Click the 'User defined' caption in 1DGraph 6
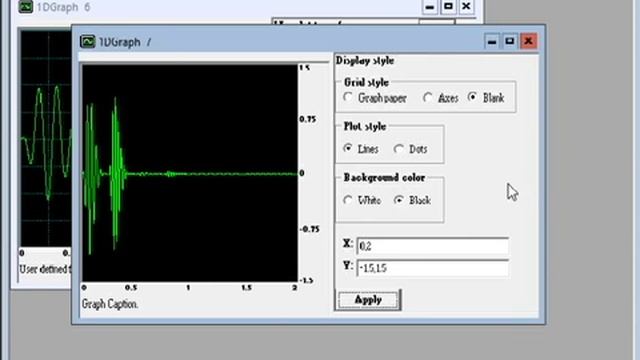 click(45, 269)
